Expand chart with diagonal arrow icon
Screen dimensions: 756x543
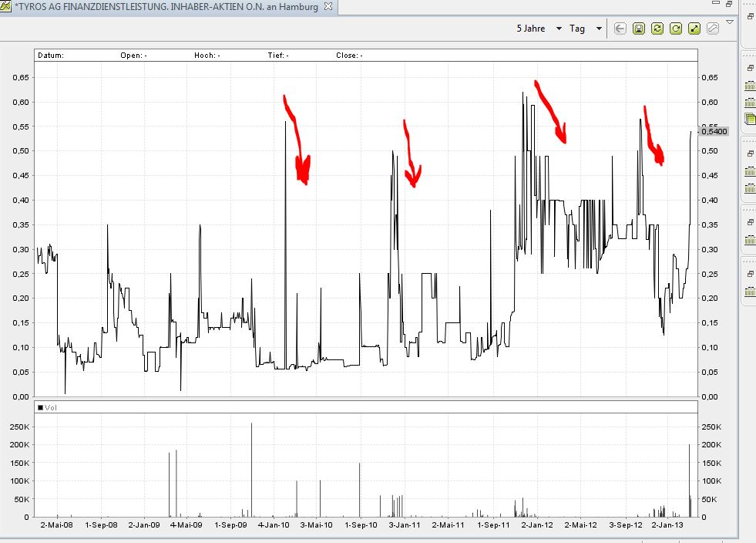(x=694, y=29)
